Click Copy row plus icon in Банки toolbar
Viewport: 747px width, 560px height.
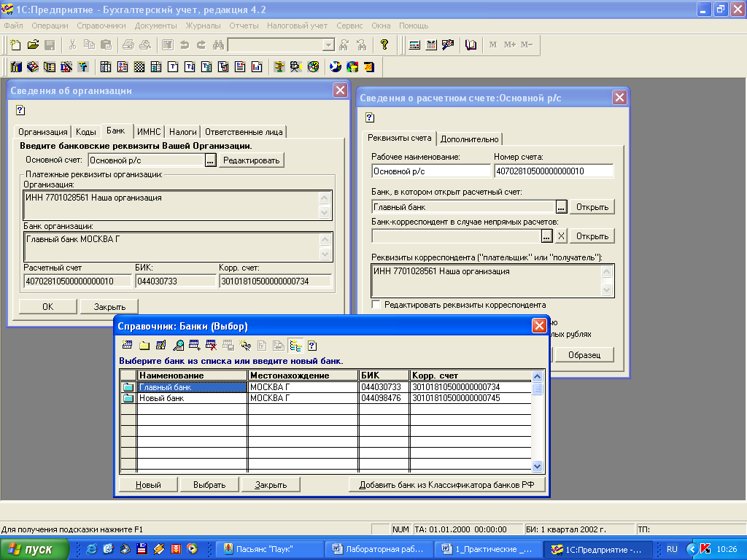194,345
